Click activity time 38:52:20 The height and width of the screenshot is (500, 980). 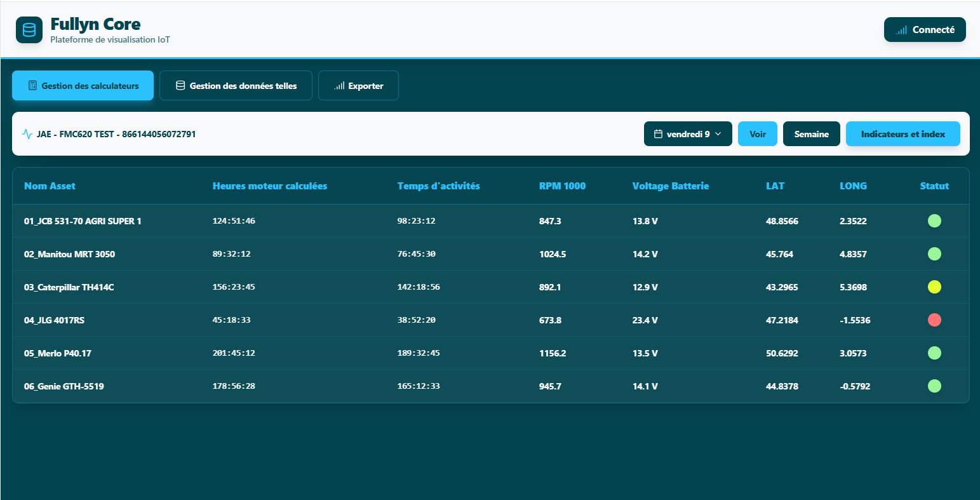click(416, 320)
